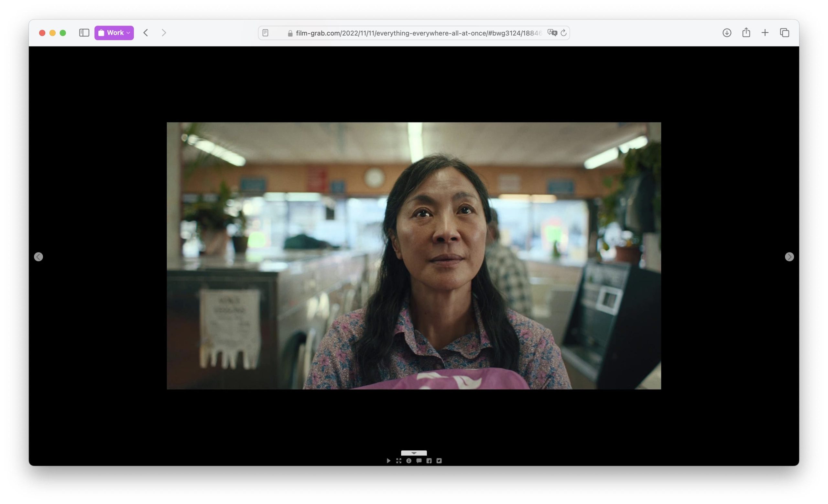Screen dimensions: 828x504
Task: Go to the previous gallery image
Action: (38, 257)
